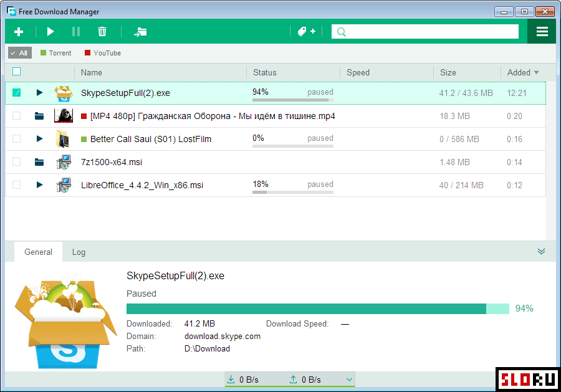Click the Better Call Saul 0% progress bar

293,146
